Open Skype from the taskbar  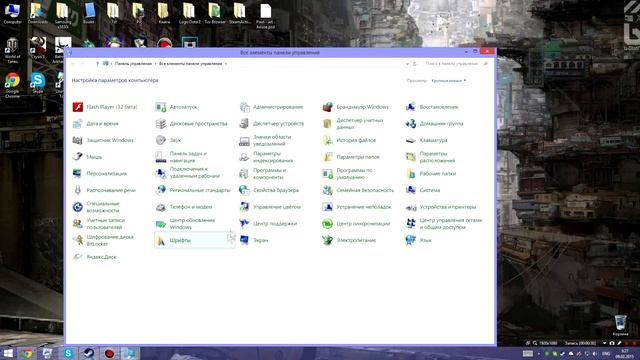[x=68, y=353]
